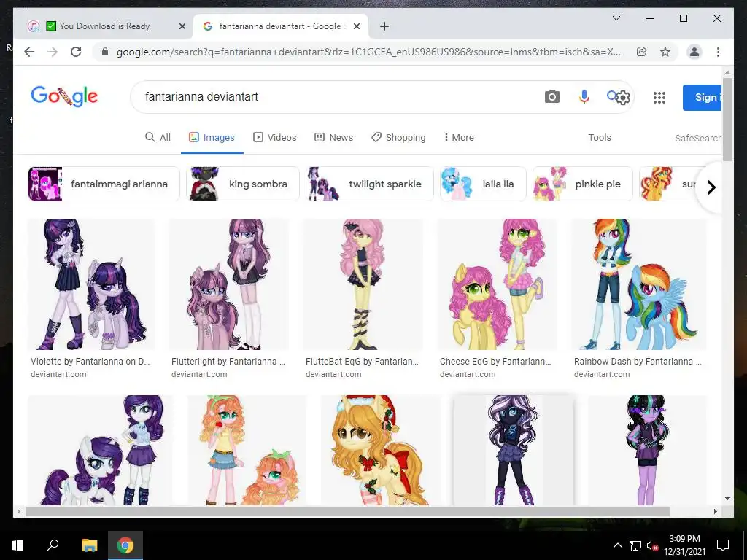Open the Windows Start menu

18,545
